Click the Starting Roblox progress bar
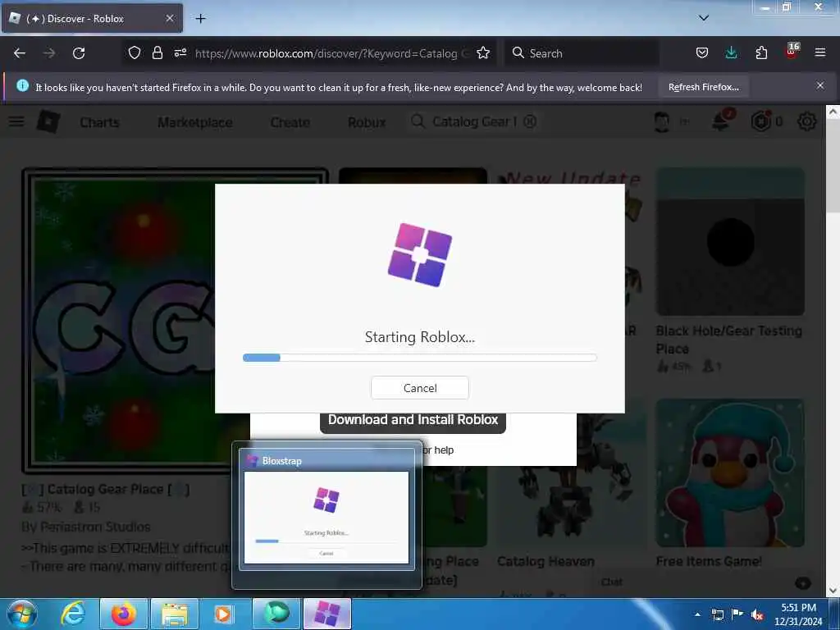Screen dimensions: 840x630 click(x=419, y=358)
